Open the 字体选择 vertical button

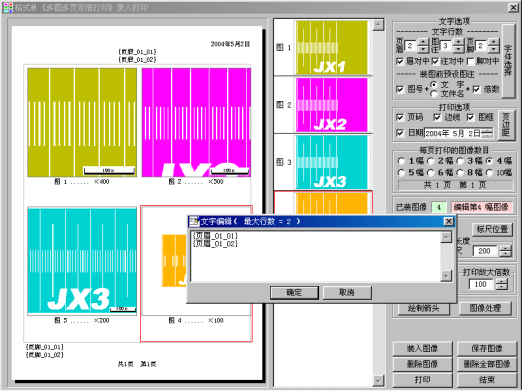(508, 61)
